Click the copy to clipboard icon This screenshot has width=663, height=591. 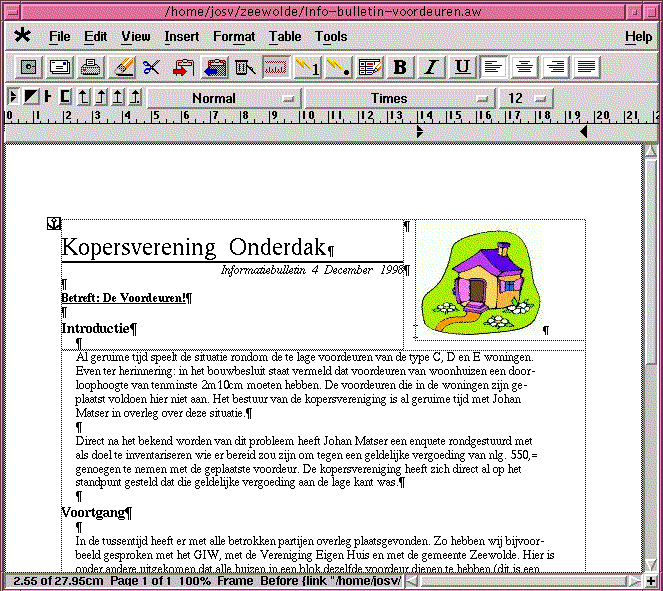click(184, 67)
